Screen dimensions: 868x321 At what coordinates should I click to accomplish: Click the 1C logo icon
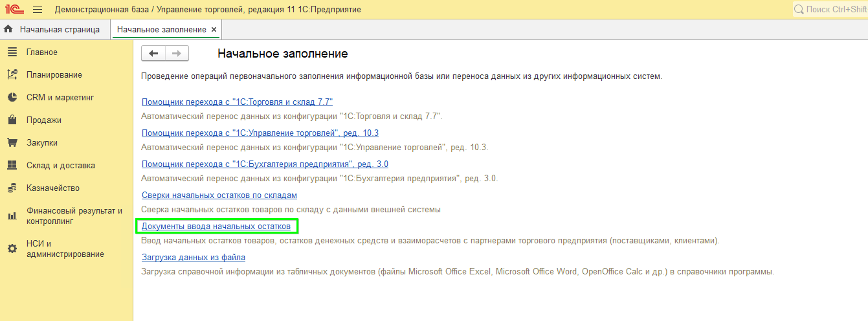point(13,10)
